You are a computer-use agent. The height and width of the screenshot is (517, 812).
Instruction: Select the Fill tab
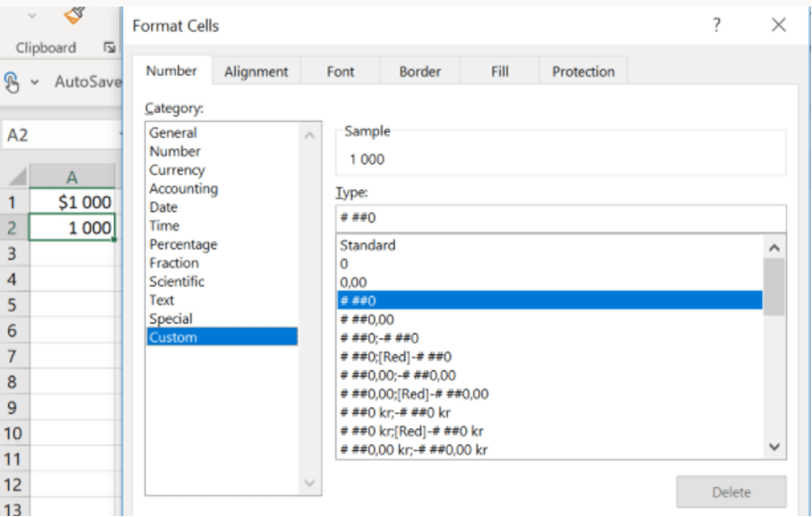point(500,72)
